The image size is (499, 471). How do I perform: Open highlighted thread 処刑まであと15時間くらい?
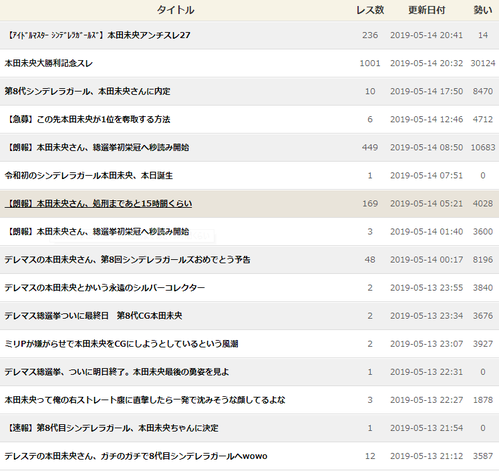98,203
